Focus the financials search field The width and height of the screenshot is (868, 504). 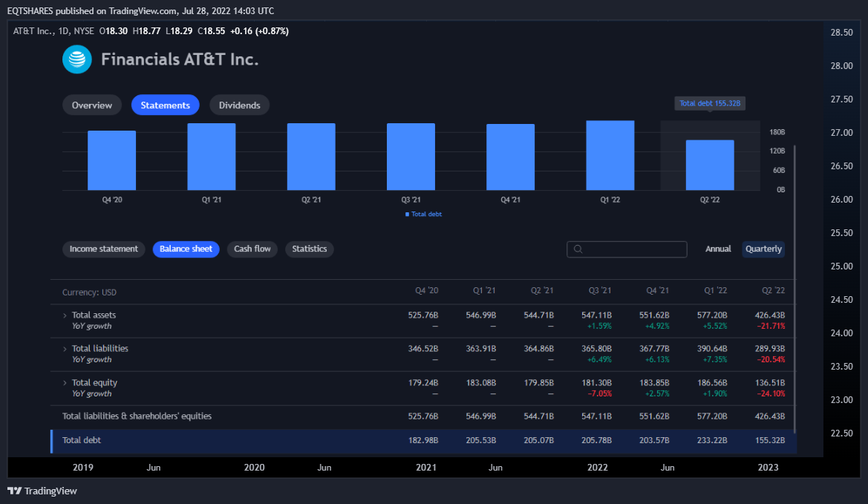coord(627,249)
